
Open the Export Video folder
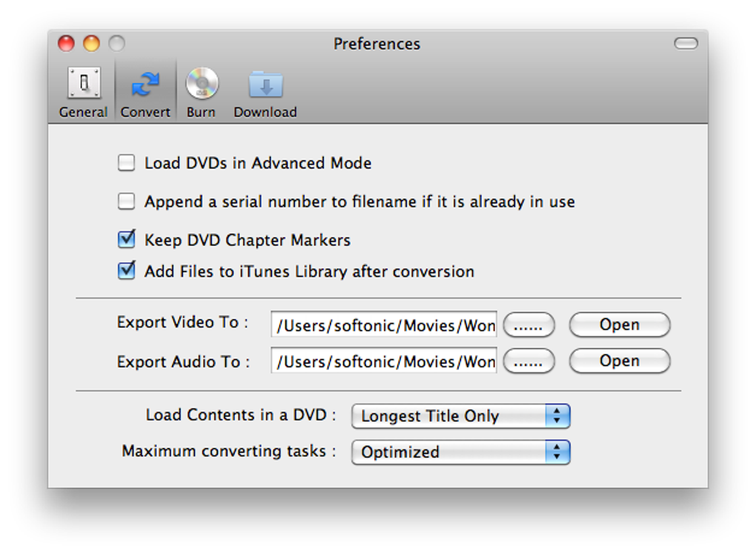click(x=620, y=325)
